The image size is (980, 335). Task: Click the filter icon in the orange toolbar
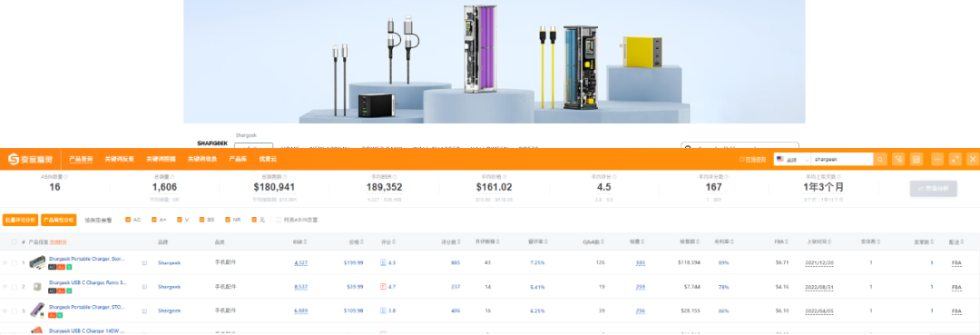(898, 160)
